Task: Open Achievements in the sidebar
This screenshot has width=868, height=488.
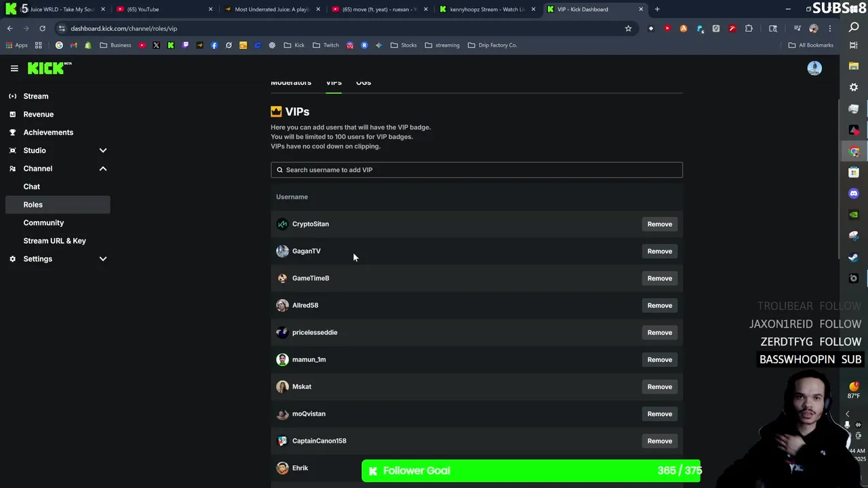Action: (48, 132)
